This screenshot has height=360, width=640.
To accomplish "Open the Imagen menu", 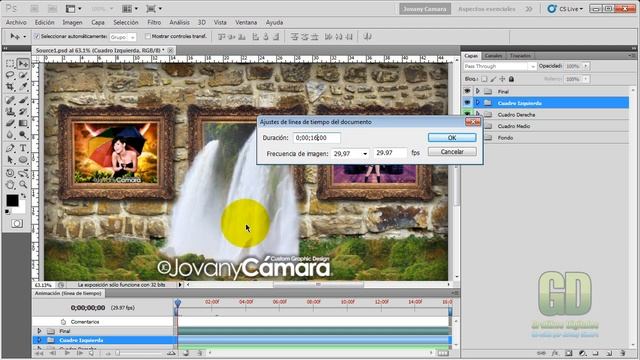I will point(72,22).
